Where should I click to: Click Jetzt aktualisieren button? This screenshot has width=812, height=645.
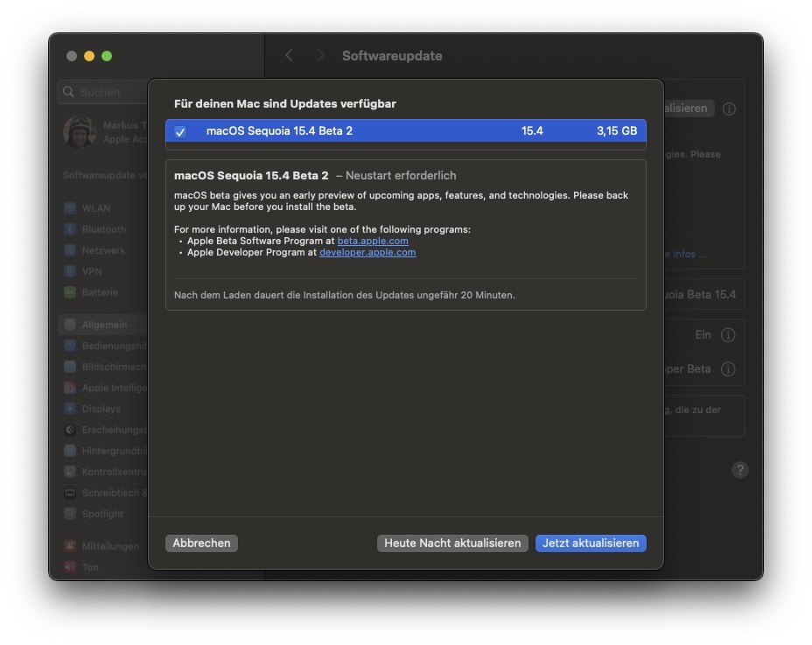tap(591, 543)
